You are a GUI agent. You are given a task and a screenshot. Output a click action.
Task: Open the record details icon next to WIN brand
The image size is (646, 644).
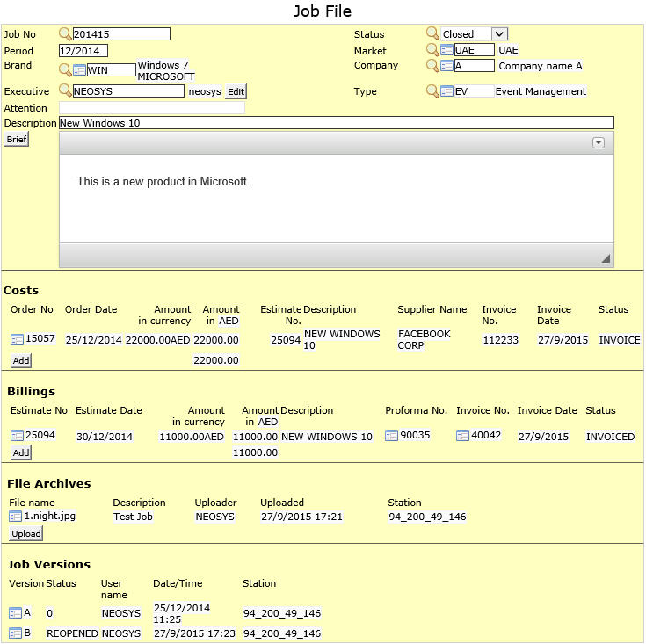pos(79,70)
